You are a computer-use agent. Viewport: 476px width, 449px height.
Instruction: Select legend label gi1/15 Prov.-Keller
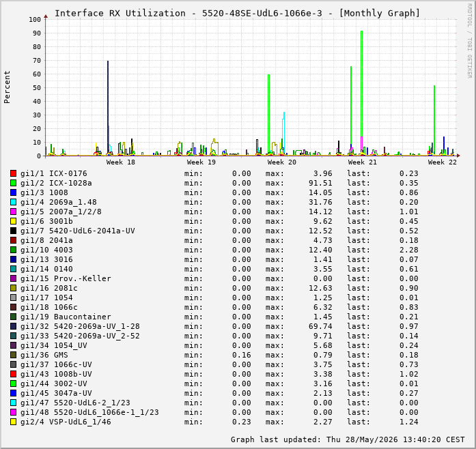pos(66,278)
